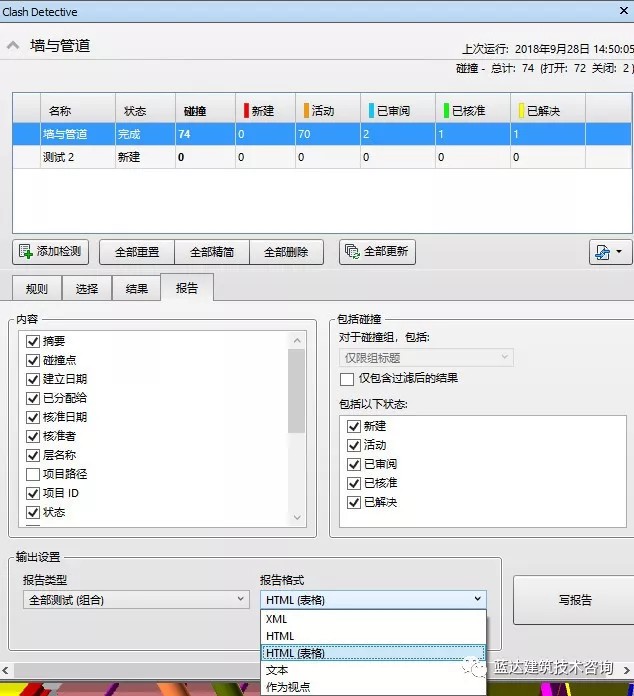The image size is (634, 696).
Task: Open the 报告类型 dropdown
Action: tap(136, 599)
